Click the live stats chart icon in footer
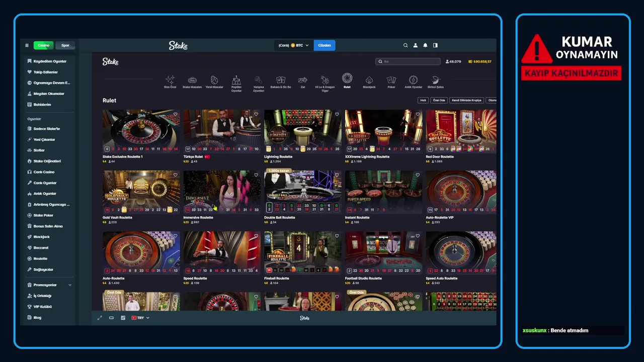 click(123, 318)
